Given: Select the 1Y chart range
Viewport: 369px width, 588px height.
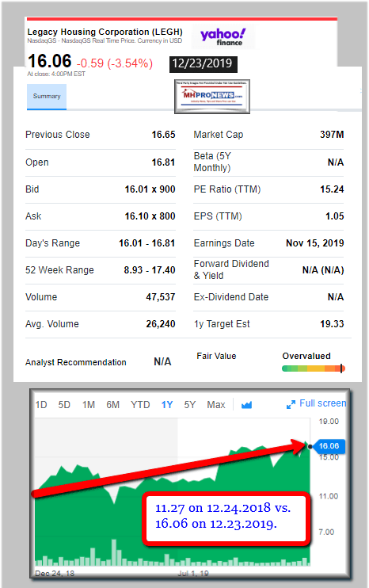Looking at the screenshot, I should [167, 405].
